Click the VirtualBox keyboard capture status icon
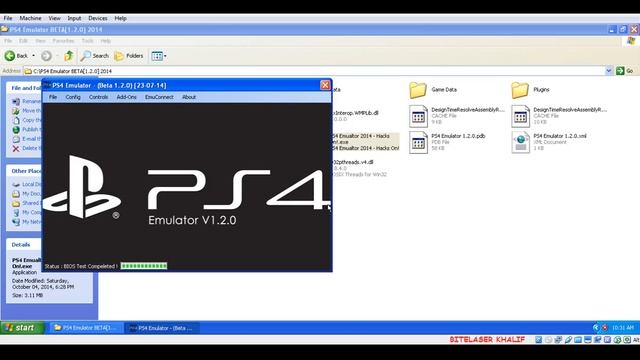640x360 pixels. (627, 340)
